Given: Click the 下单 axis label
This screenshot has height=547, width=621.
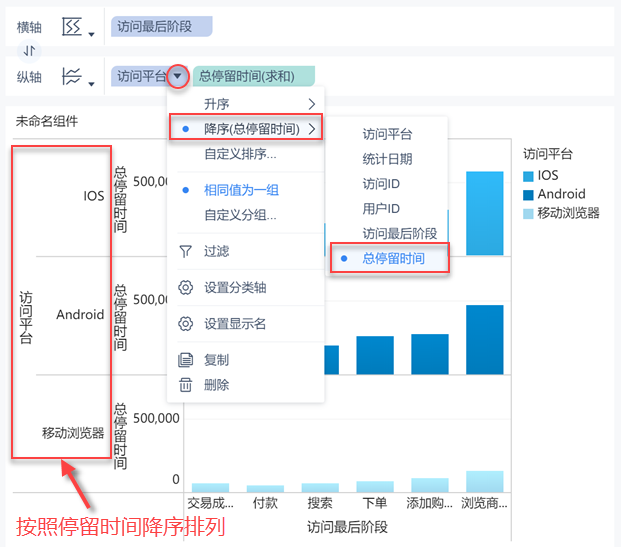Looking at the screenshot, I should coord(375,503).
